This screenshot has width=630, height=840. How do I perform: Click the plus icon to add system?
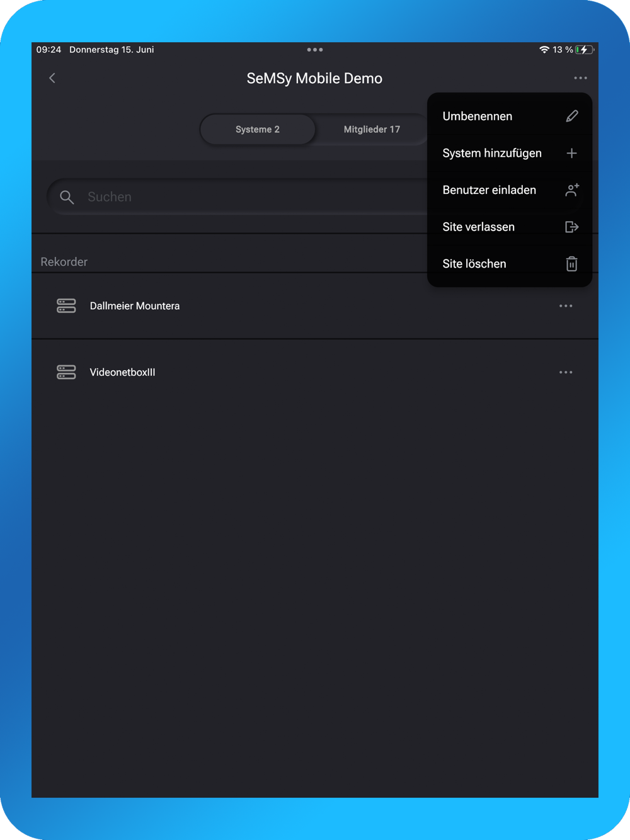point(571,153)
